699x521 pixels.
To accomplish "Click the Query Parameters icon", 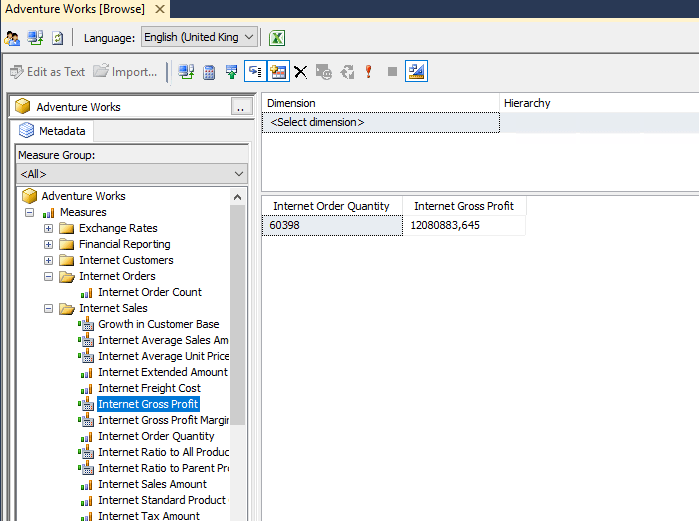I will (324, 72).
